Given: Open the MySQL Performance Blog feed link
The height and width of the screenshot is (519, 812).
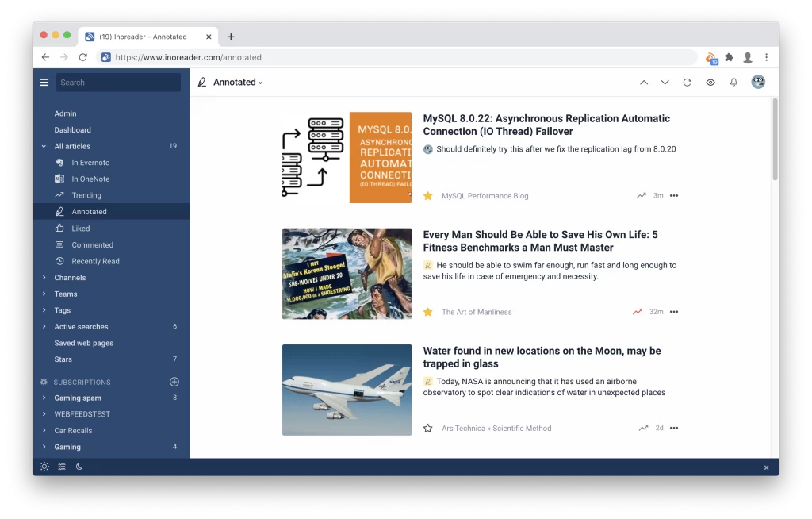Looking at the screenshot, I should [x=484, y=195].
